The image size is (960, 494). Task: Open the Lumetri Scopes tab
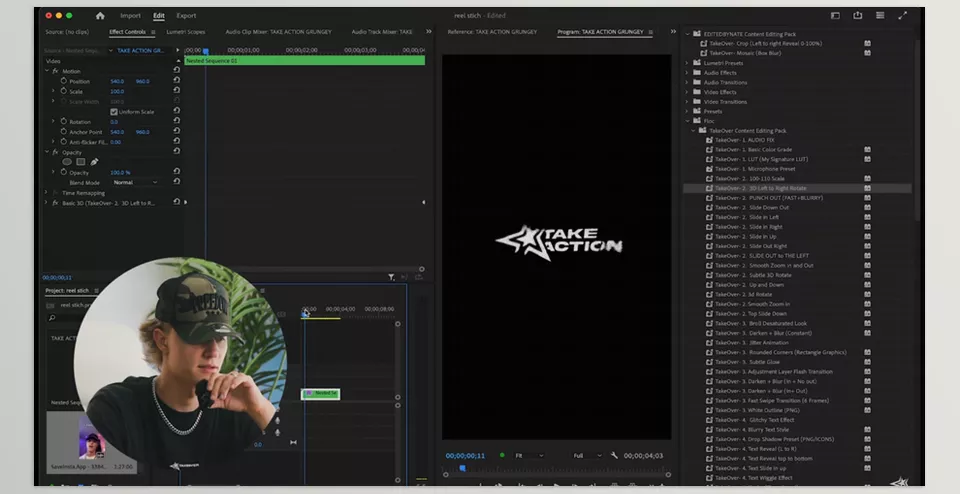[x=186, y=32]
